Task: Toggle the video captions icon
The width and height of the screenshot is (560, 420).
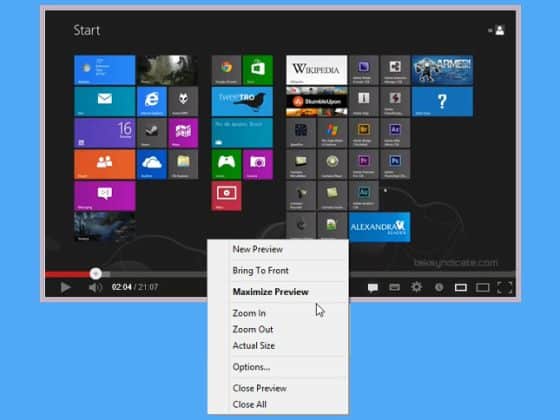Action: coord(373,288)
